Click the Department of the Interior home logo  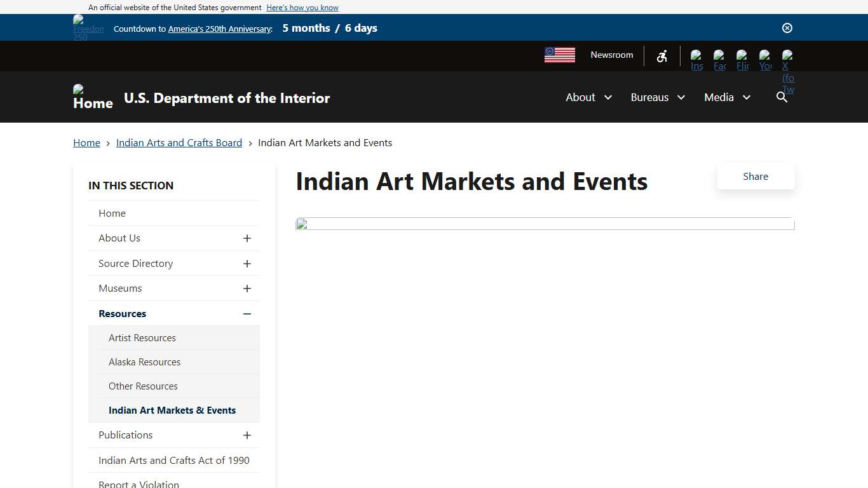[x=92, y=97]
